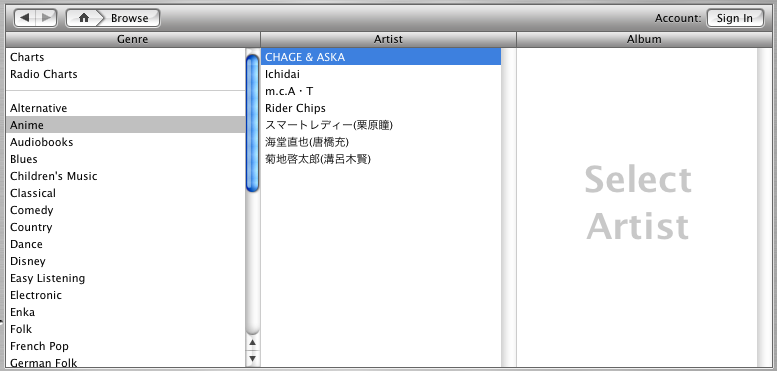Click the genre list scroll down arrow
Viewport: 777px width, 371px height.
[x=253, y=358]
